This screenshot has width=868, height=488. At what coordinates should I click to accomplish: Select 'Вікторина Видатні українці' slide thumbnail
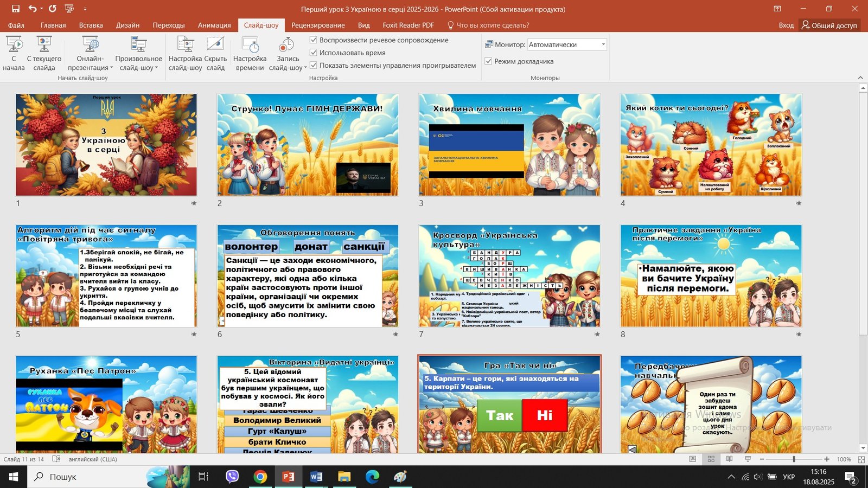308,404
